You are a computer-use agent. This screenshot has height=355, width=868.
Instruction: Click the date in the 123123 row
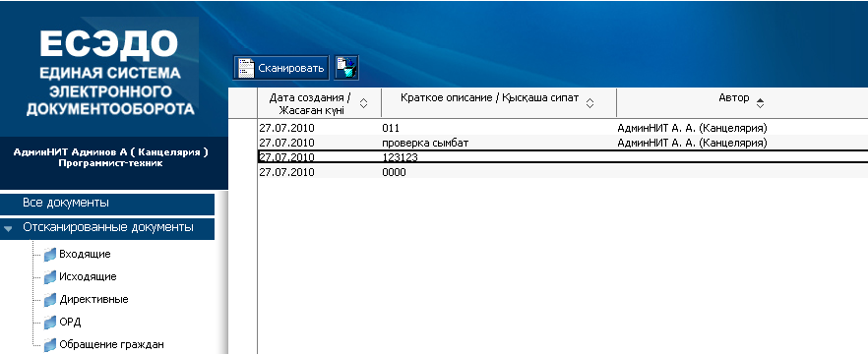click(286, 157)
